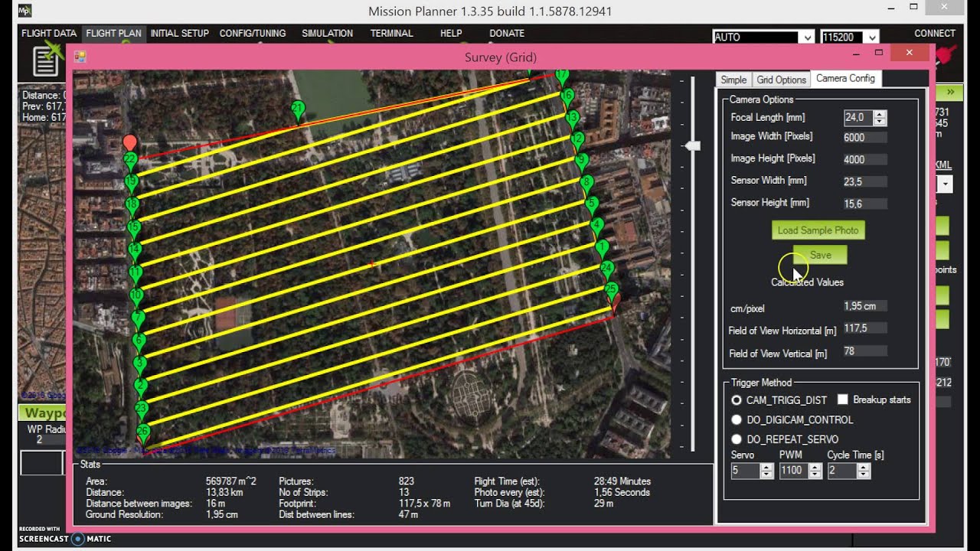
Task: Expand the 115200 baud rate dropdown
Action: pos(872,37)
